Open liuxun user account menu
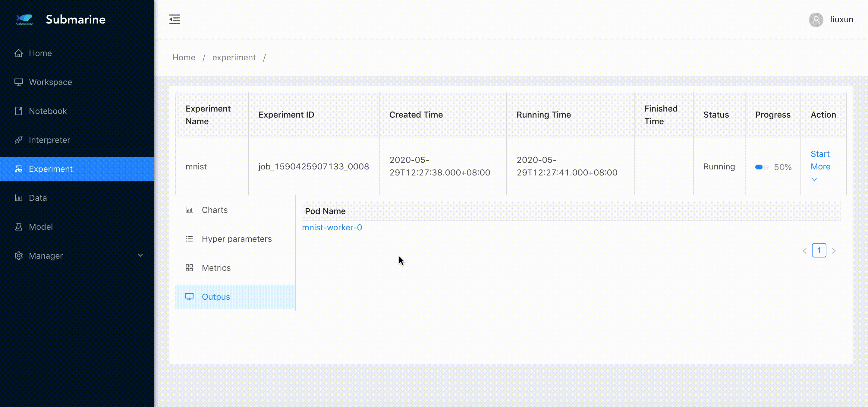This screenshot has height=407, width=868. (841, 20)
